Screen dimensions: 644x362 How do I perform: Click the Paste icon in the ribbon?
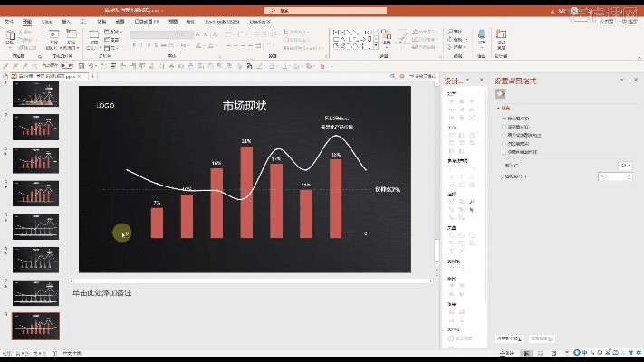point(10,38)
